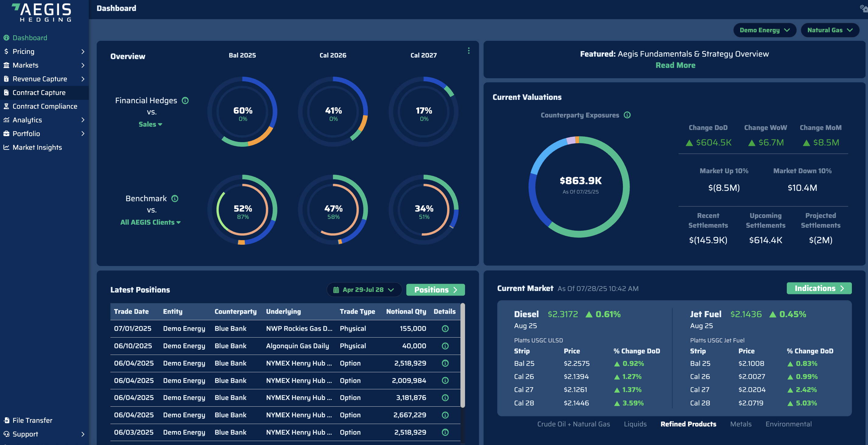This screenshot has height=445, width=868.
Task: Open the All AEGIS Clients dropdown
Action: tap(150, 222)
